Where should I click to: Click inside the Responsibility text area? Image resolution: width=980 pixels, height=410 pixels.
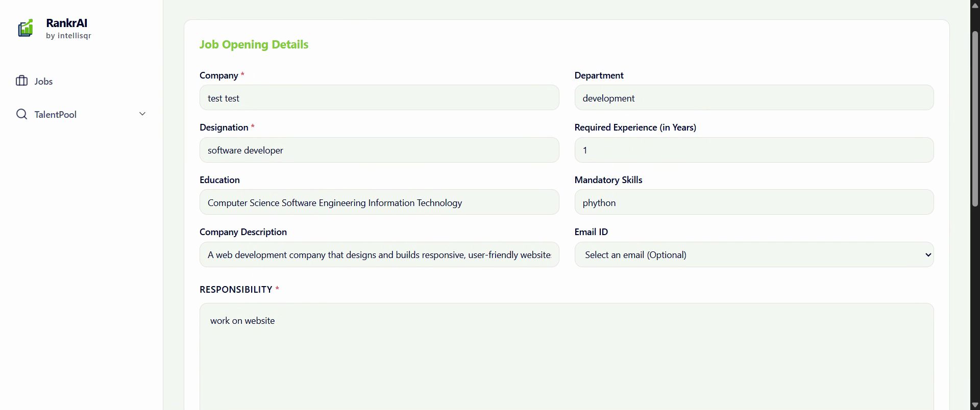tap(567, 357)
